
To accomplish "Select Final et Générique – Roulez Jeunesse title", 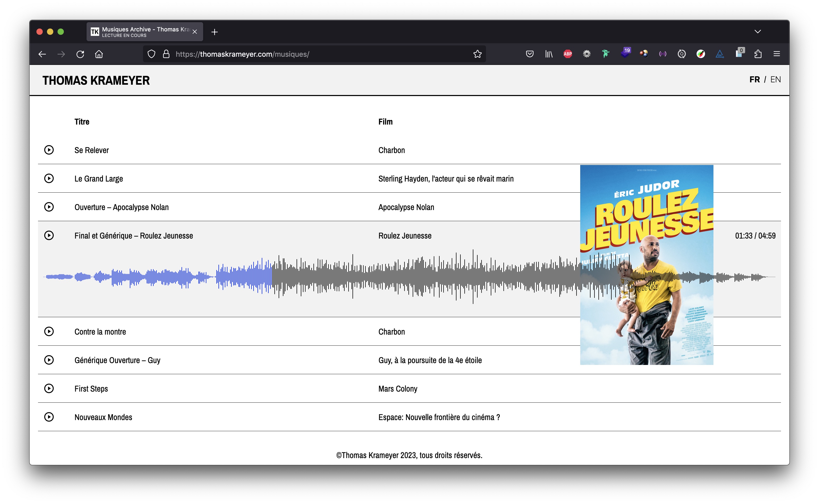I will point(134,236).
